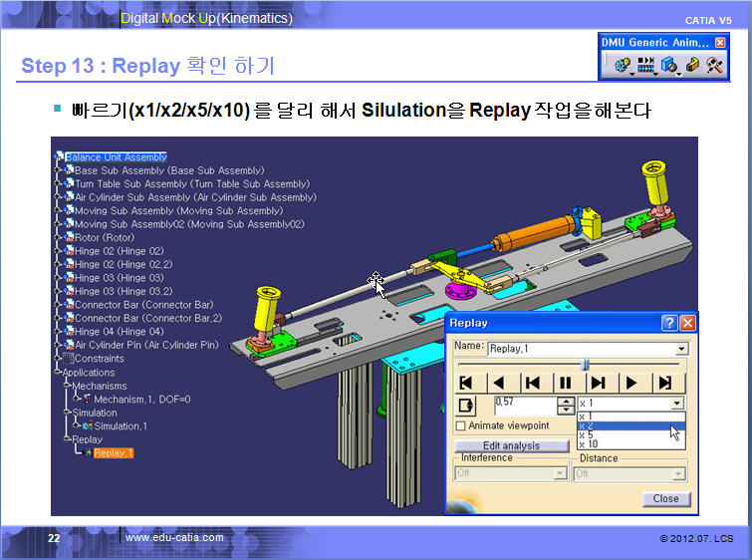
Task: Expand Base Sub Assembly tree node
Action: coord(58,169)
